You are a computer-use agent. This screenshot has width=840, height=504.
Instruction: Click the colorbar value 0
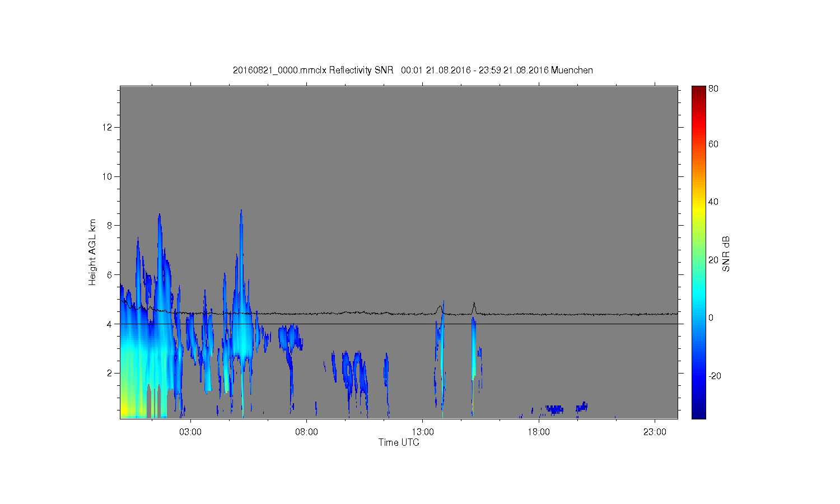click(711, 318)
